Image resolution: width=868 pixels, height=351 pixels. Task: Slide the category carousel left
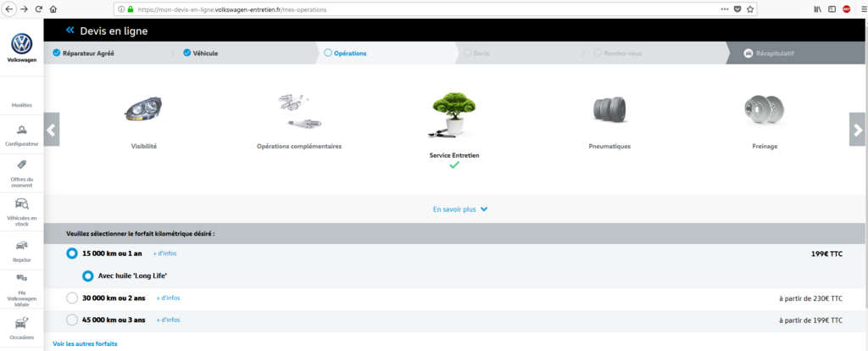click(52, 130)
